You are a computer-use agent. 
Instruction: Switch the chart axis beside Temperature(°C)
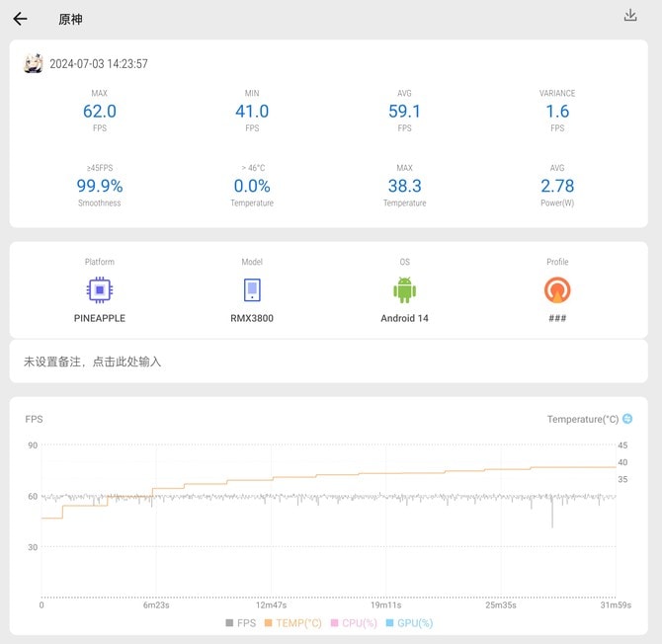click(627, 419)
